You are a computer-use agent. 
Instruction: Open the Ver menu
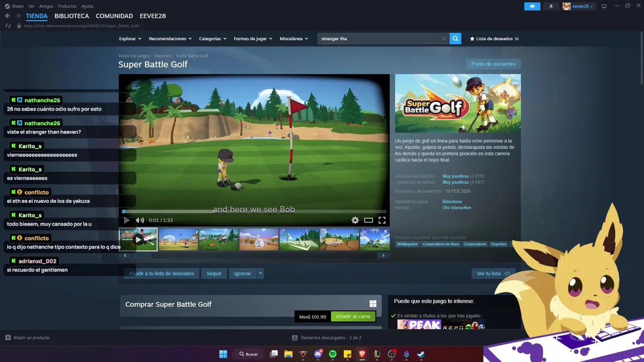coord(31,6)
